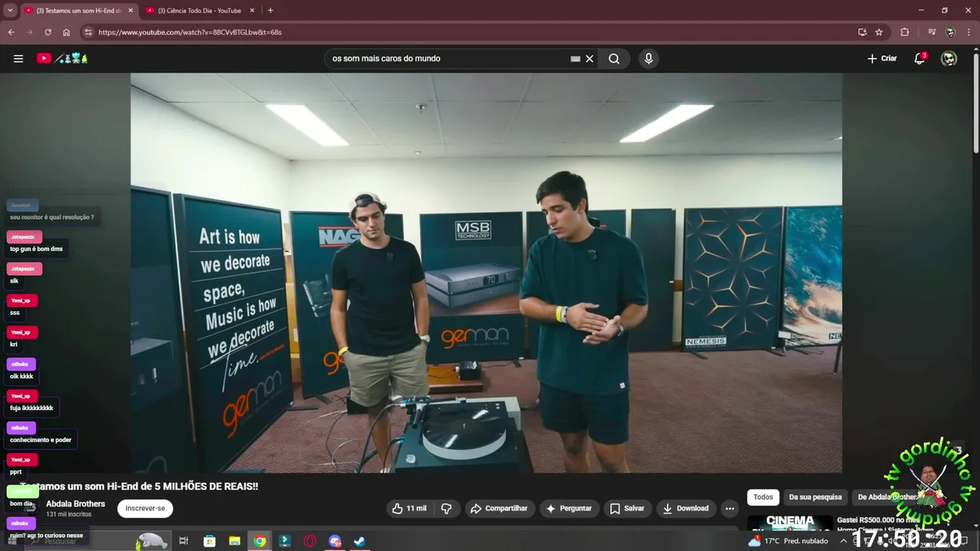Click the video player to pause playback
The image size is (980, 551).
[x=486, y=272]
